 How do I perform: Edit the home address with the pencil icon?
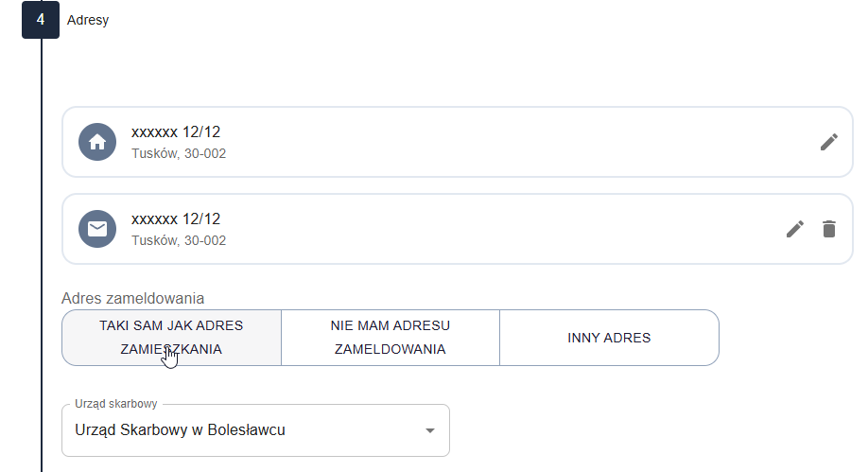(x=829, y=142)
